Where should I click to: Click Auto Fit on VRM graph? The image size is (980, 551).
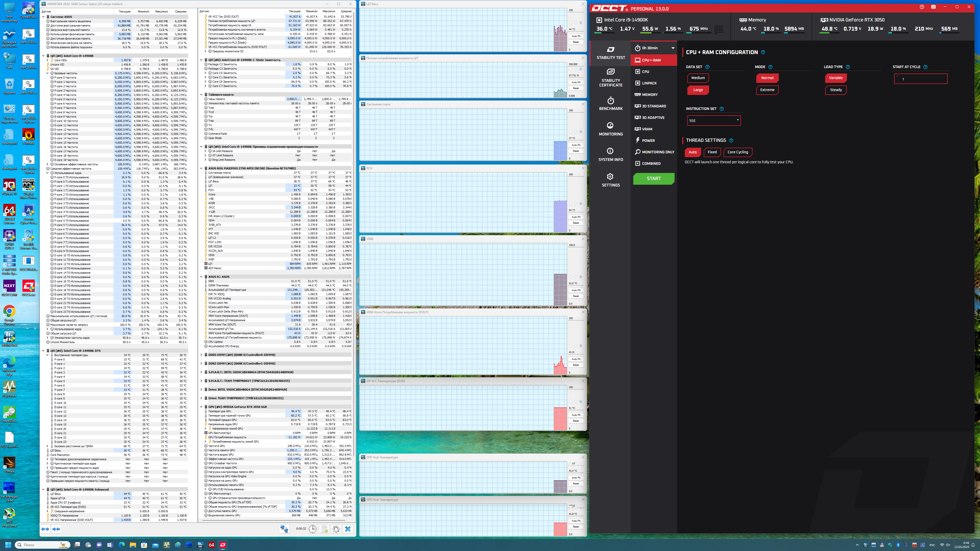click(575, 290)
